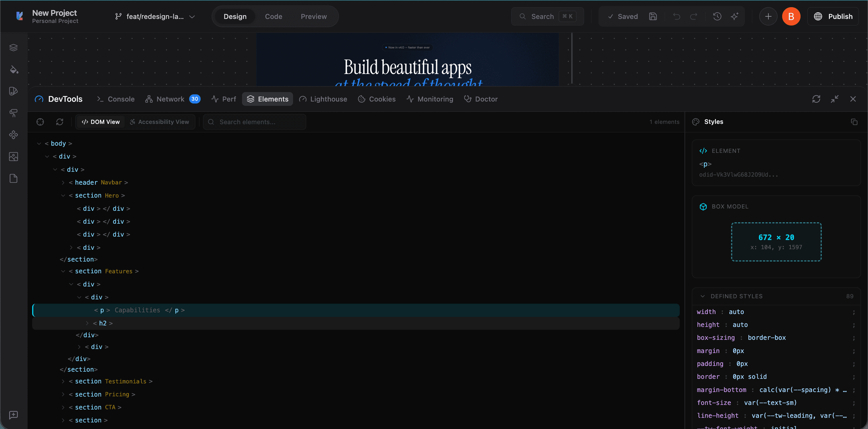Click the Publish button
Viewport: 868px width, 429px height.
coord(833,17)
